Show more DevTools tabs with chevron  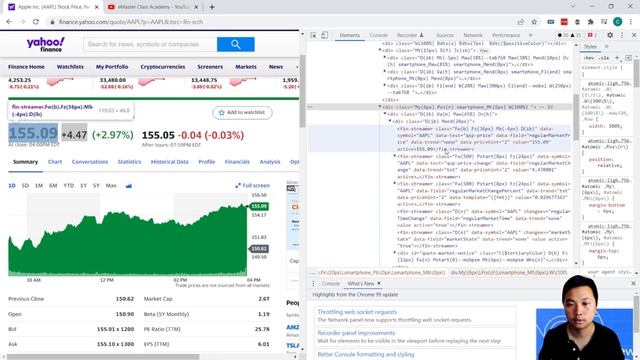coord(531,35)
